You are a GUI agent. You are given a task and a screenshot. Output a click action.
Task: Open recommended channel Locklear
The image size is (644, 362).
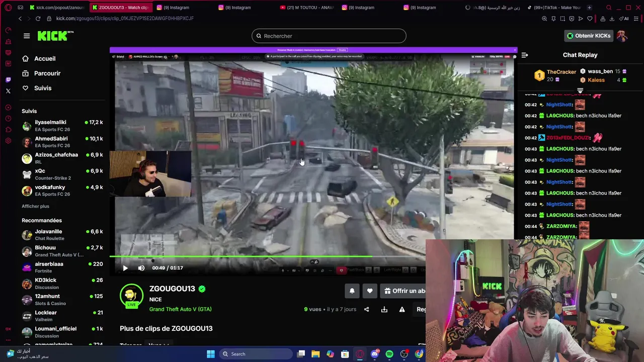point(62,316)
